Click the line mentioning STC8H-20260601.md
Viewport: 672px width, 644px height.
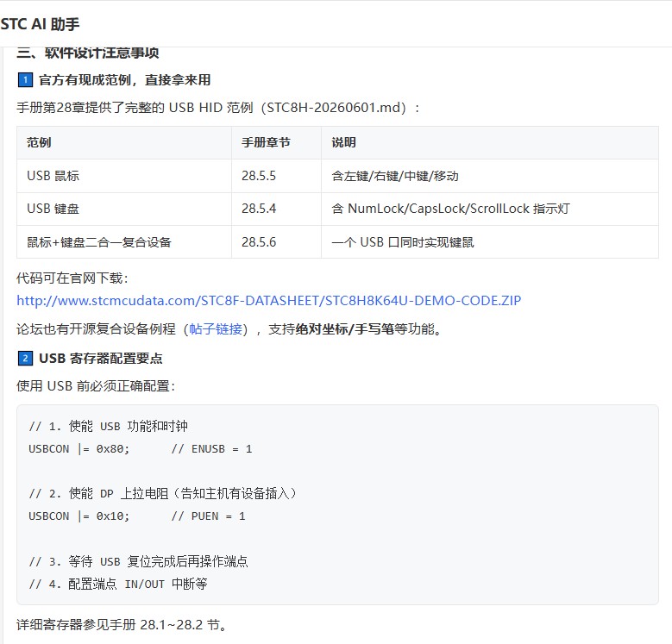click(x=218, y=107)
